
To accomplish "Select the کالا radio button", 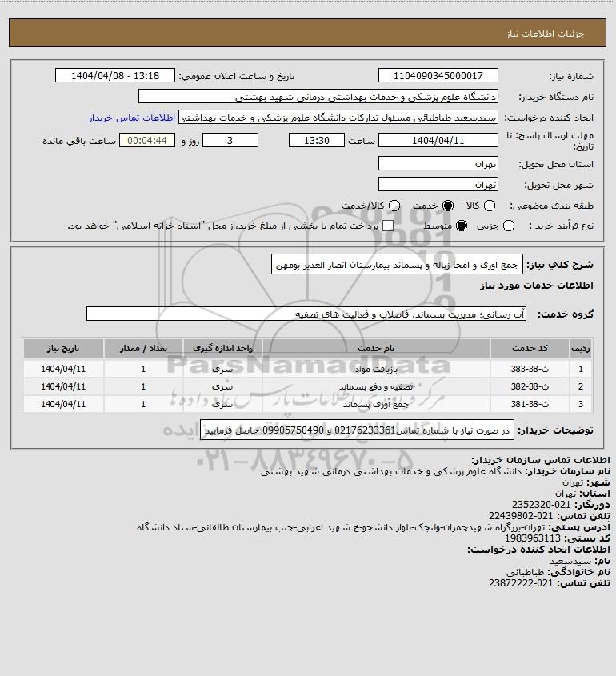I will pos(490,206).
